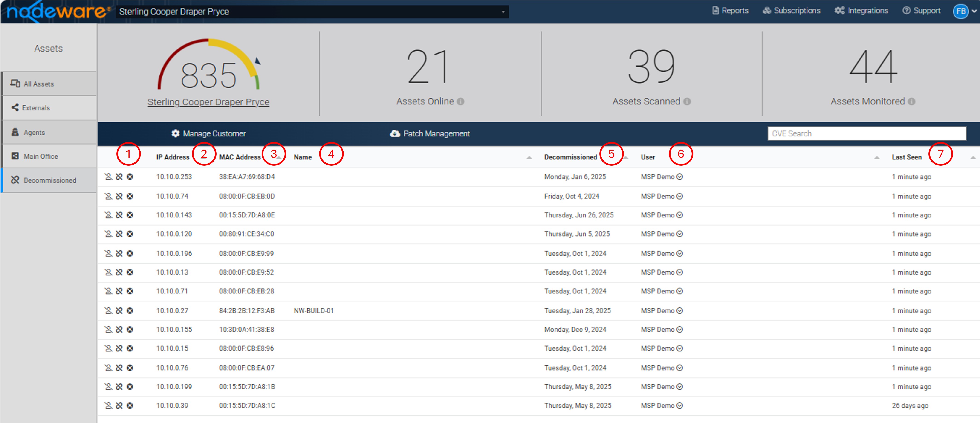Click MAC address 84:2B:2B:12:F3:AB
Screen dimensions: 980x423
pos(246,311)
